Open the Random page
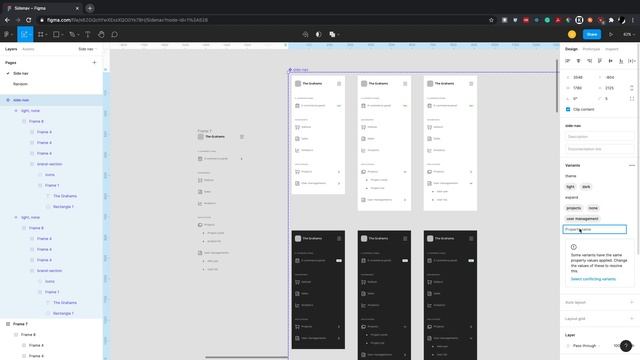The width and height of the screenshot is (640, 360). (x=20, y=84)
